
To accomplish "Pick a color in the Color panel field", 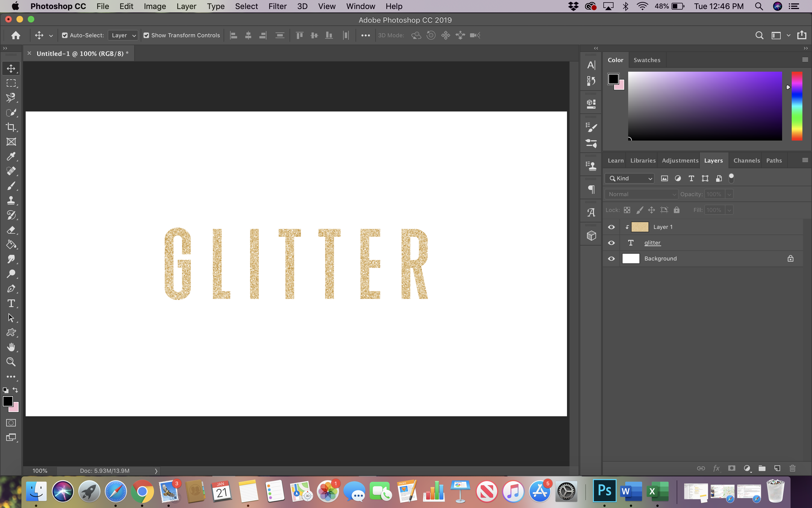I will pyautogui.click(x=705, y=106).
